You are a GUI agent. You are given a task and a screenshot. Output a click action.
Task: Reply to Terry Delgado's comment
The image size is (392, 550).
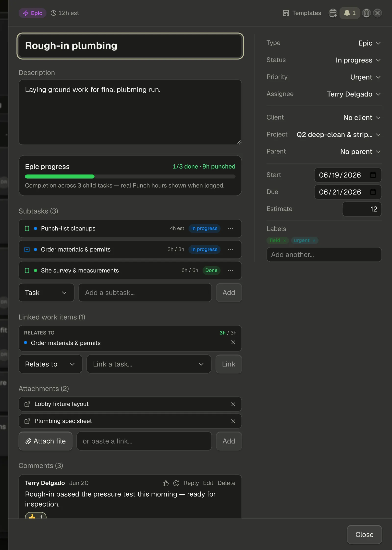[x=191, y=483]
